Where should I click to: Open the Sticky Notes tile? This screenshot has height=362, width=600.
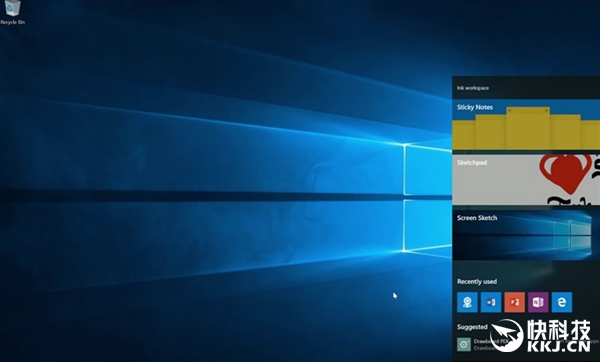tap(526, 124)
